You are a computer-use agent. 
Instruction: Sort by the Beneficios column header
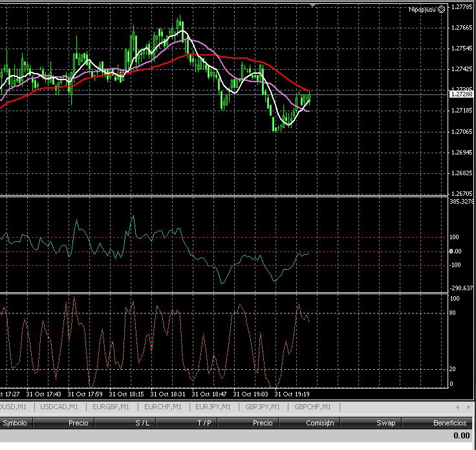tap(449, 423)
